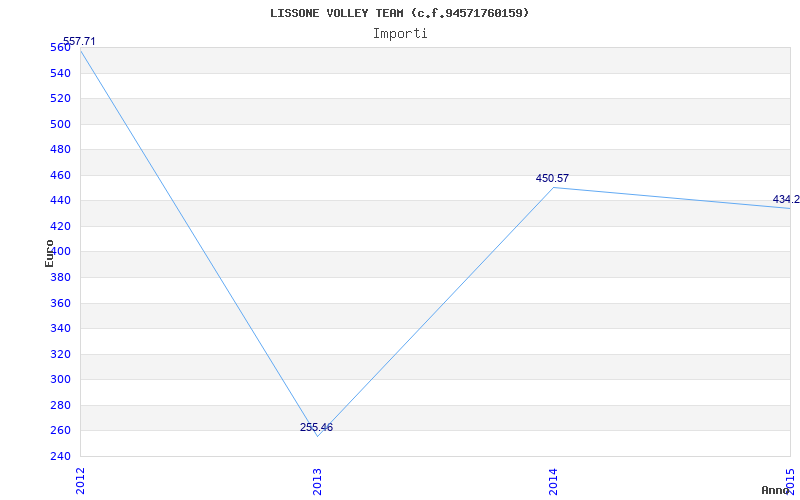This screenshot has height=500, width=800.
Task: Click the 340 y-axis tick label
Action: coord(61,329)
